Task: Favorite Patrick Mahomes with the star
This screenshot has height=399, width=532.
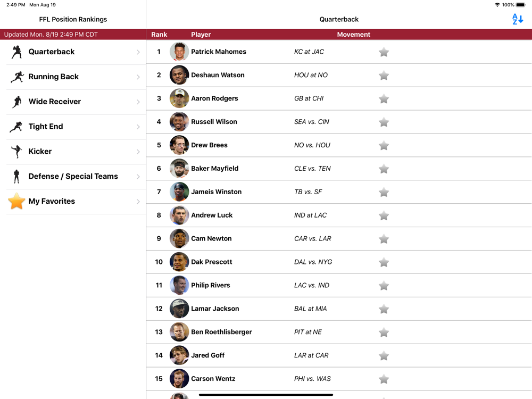Action: (x=384, y=52)
